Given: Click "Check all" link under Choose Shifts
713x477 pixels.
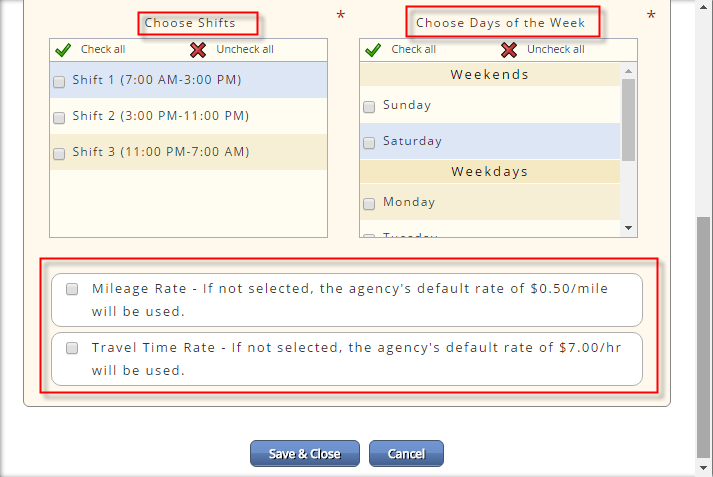Looking at the screenshot, I should tap(103, 49).
